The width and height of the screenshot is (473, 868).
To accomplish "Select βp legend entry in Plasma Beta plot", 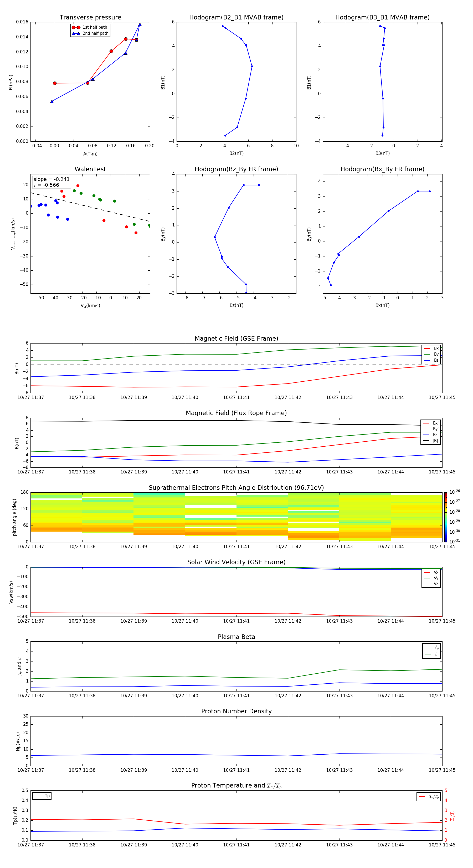I will [431, 647].
